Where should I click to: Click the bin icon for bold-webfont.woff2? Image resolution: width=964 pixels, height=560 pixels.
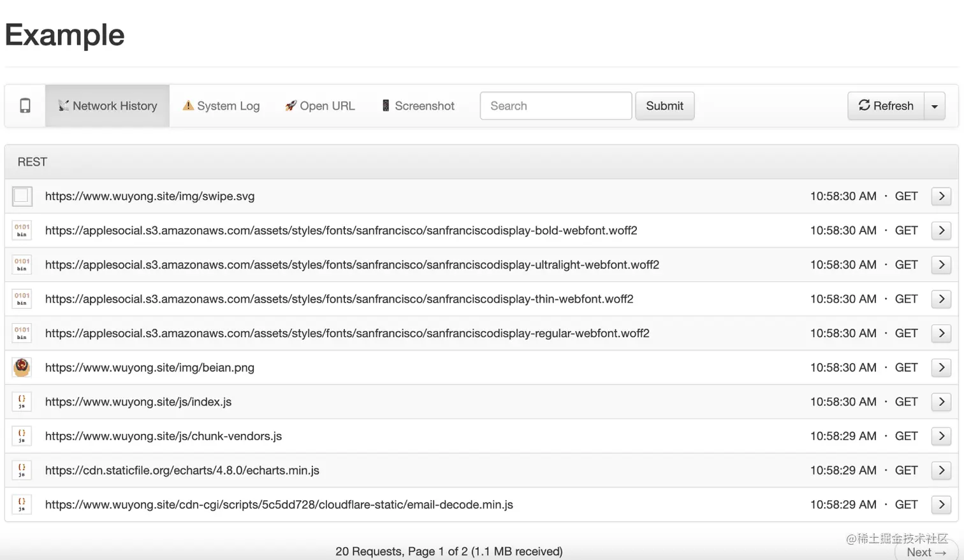(22, 231)
